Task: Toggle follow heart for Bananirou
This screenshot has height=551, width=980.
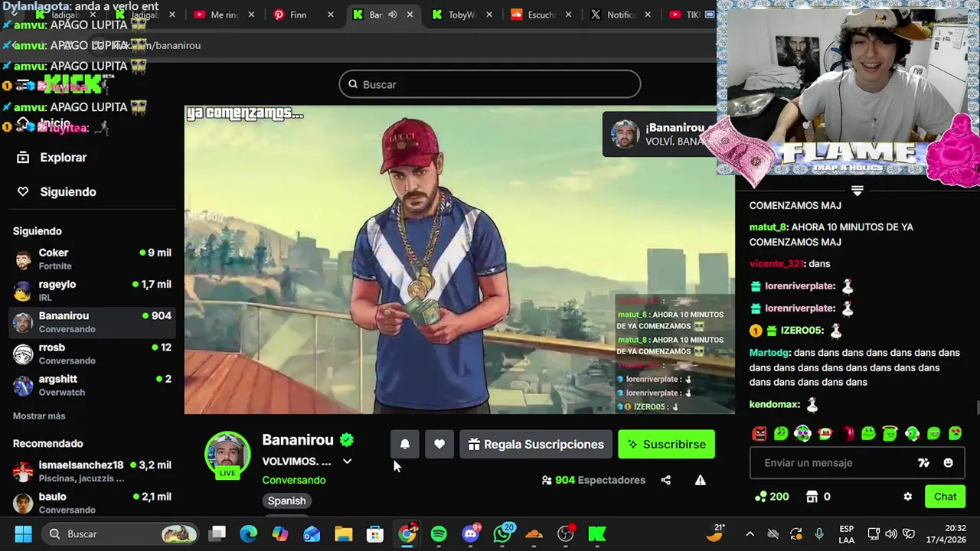Action: click(439, 445)
